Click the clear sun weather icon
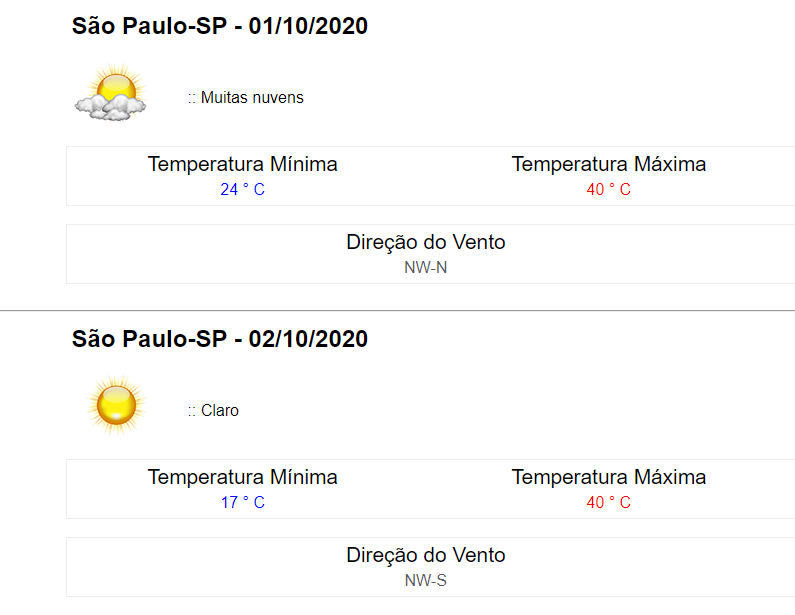 [117, 405]
